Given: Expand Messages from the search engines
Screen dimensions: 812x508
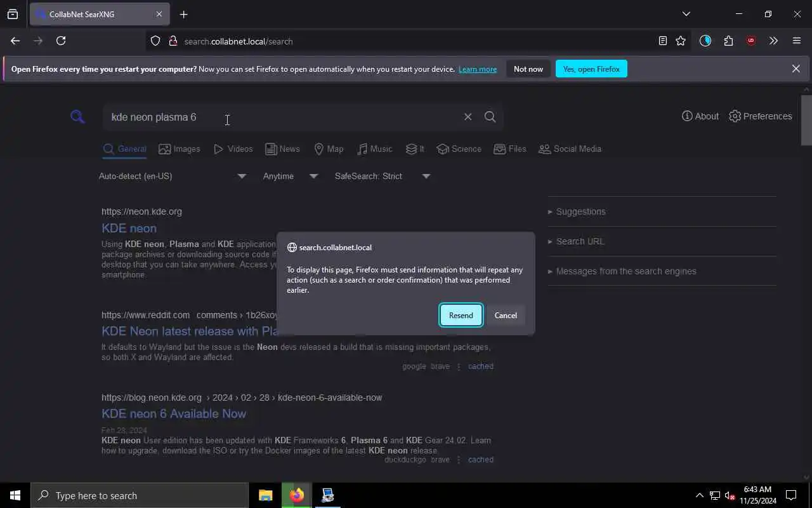Looking at the screenshot, I should pos(662,271).
